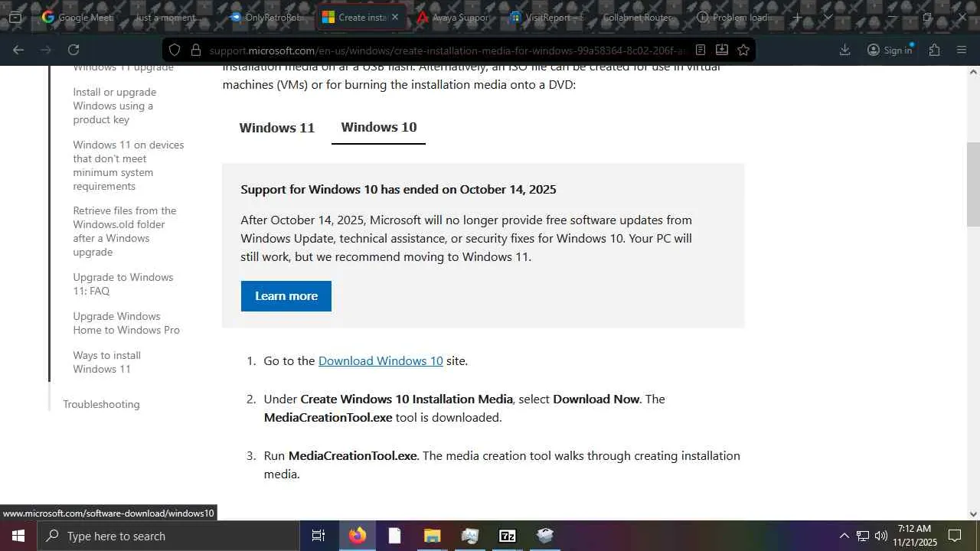Screen dimensions: 980x551
Task: Open the Download Windows 10 link
Action: (381, 360)
